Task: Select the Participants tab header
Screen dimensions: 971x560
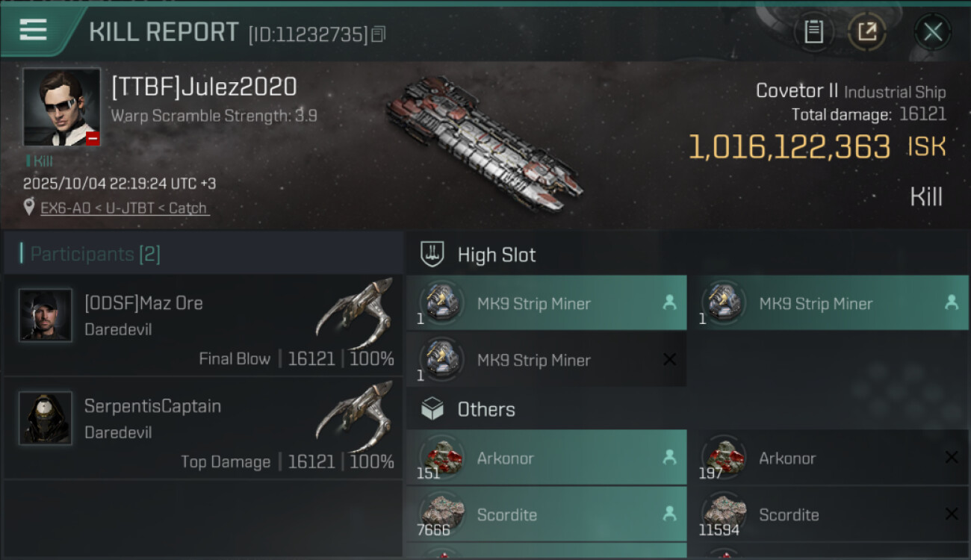Action: point(95,254)
